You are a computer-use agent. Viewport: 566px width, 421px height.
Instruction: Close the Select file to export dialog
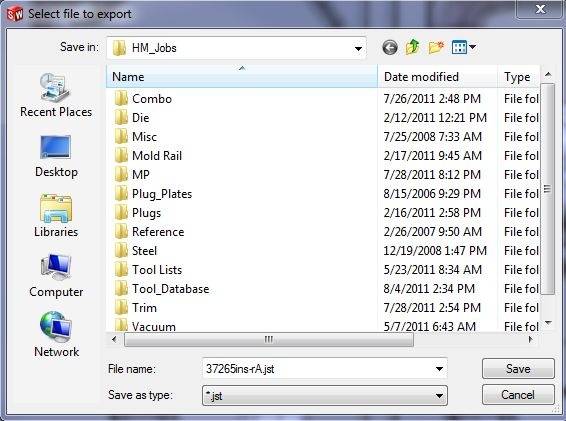tap(540, 9)
